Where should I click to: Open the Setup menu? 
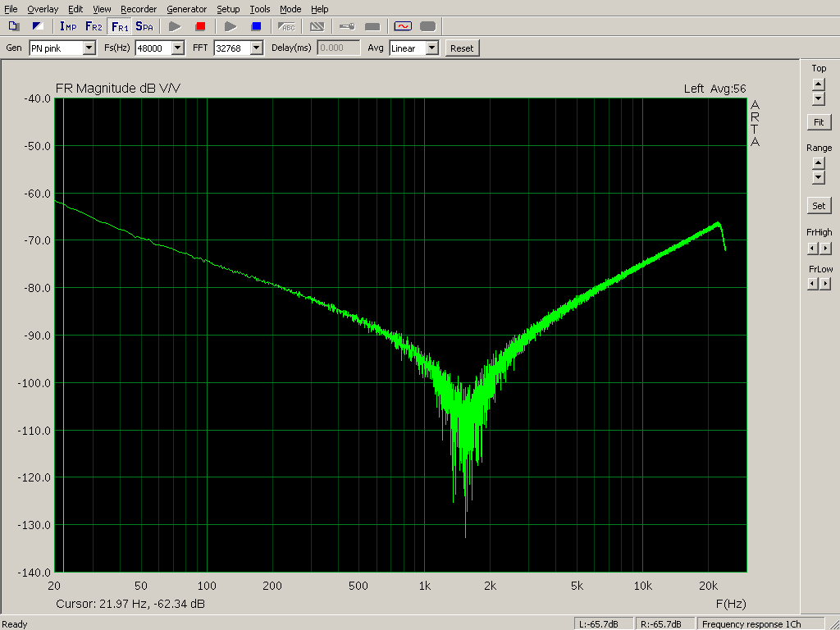point(228,9)
